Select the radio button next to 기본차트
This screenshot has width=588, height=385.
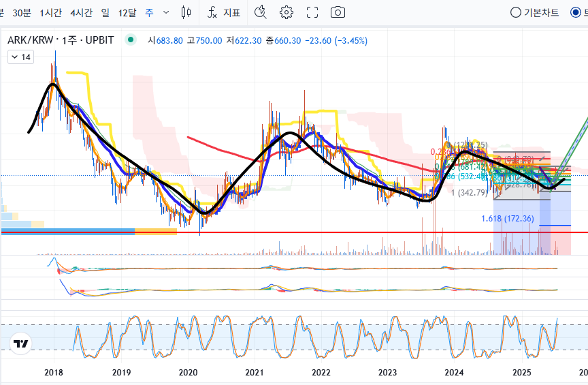coord(576,12)
